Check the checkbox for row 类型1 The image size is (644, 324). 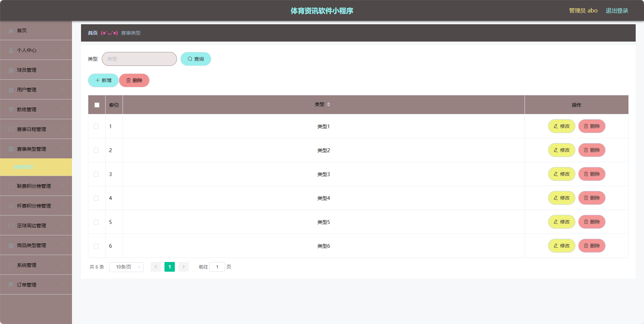[96, 126]
